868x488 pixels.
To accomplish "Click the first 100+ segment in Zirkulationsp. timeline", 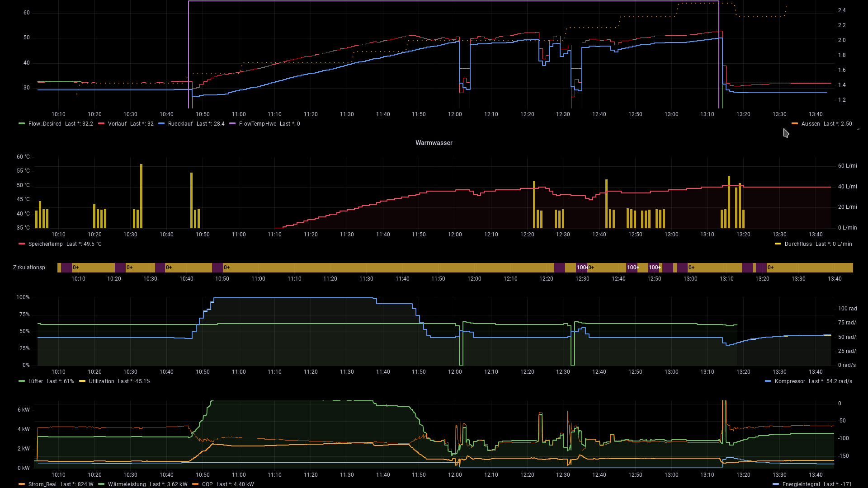I will coord(581,267).
